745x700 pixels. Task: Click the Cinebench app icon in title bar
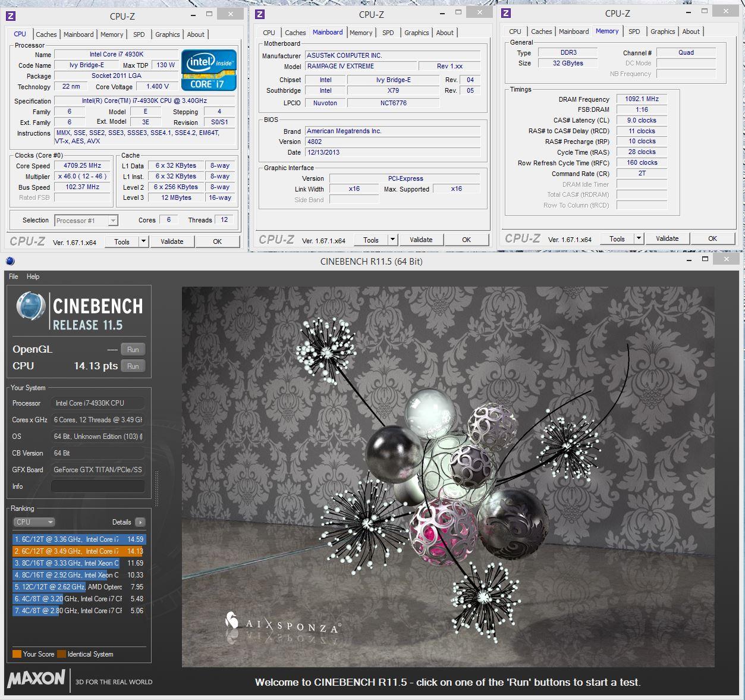click(x=10, y=261)
